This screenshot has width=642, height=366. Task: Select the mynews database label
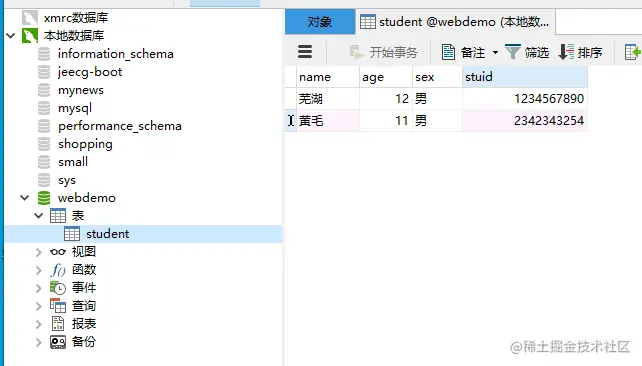click(x=81, y=90)
